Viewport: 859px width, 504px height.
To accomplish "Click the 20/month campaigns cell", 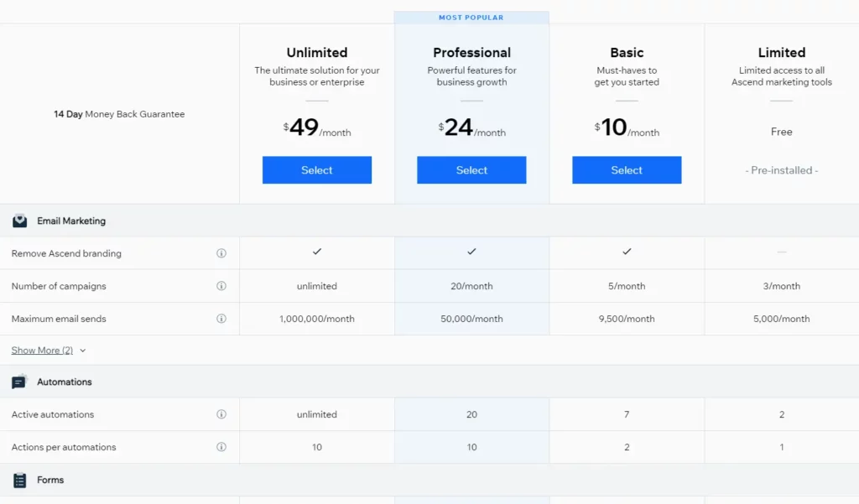I will (x=471, y=286).
